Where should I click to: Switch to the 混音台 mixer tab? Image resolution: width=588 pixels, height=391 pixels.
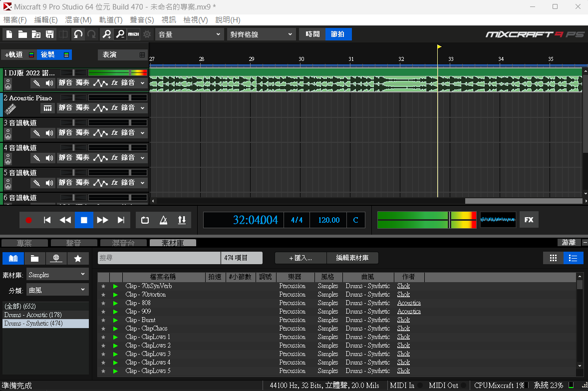click(x=122, y=243)
